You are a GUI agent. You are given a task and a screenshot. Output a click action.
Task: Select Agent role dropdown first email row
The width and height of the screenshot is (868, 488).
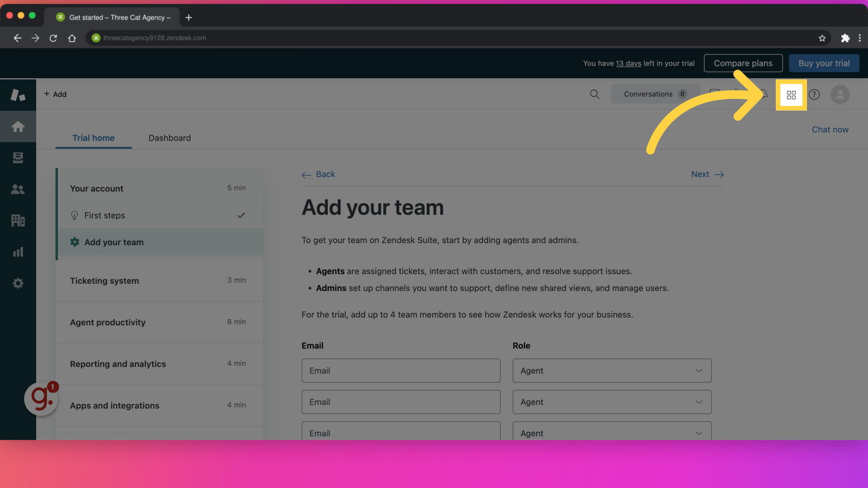tap(612, 370)
